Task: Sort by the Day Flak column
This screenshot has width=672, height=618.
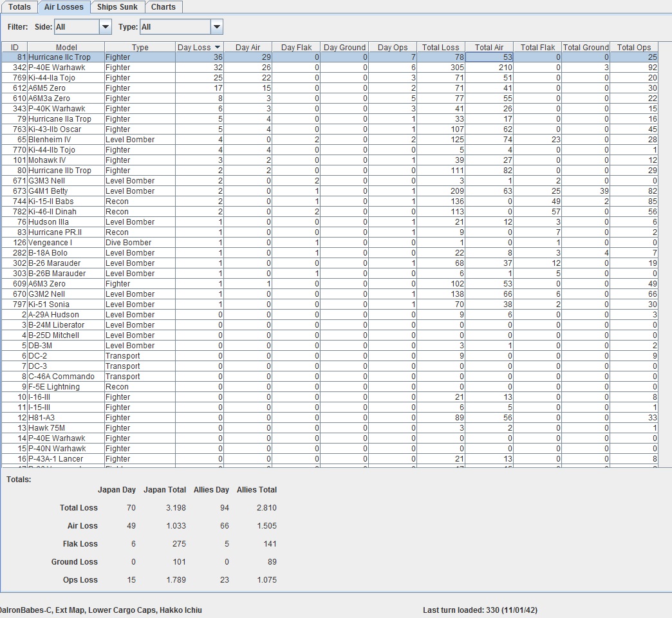Action: pos(296,47)
